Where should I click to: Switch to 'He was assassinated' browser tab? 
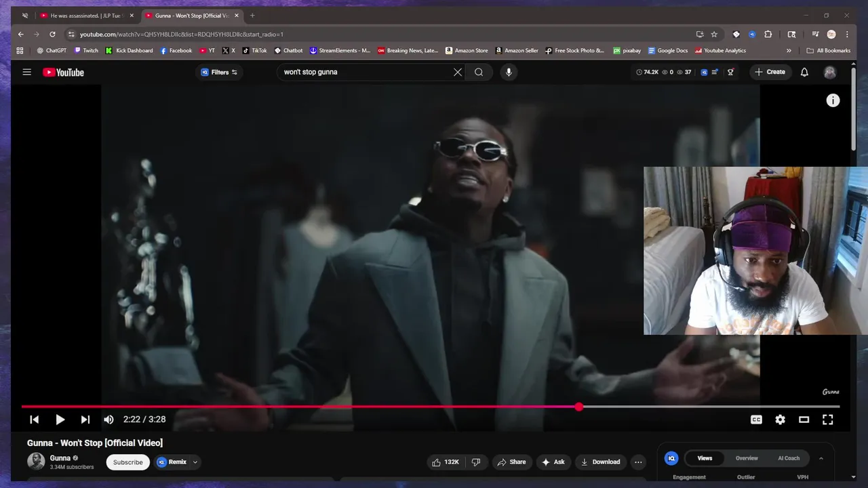[x=86, y=16]
